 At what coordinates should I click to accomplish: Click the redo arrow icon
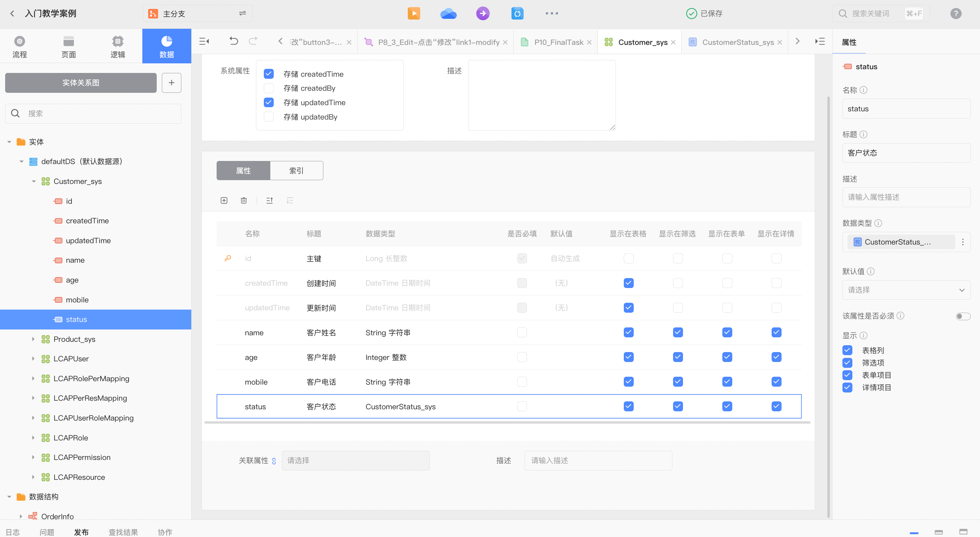(253, 41)
